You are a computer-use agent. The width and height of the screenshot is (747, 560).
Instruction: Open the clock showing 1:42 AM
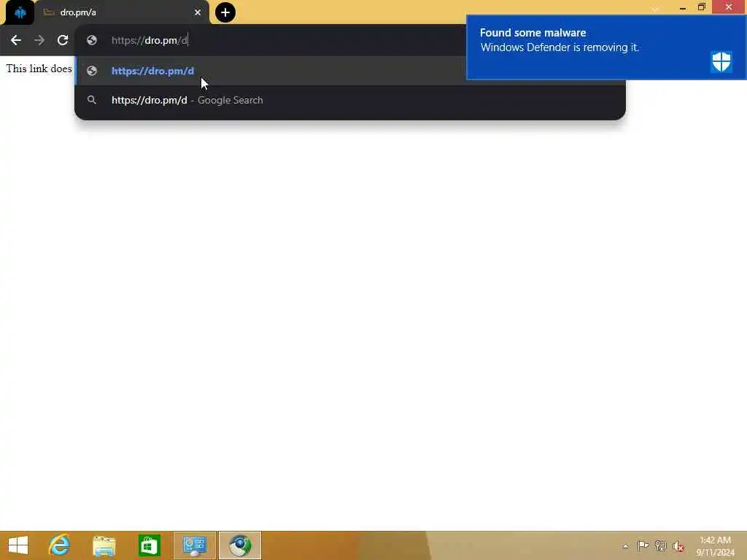click(x=715, y=545)
